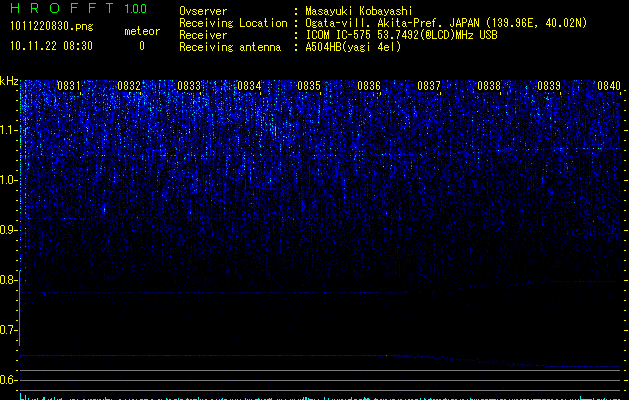Click the 0832 time marker
The width and height of the screenshot is (629, 400).
[129, 86]
